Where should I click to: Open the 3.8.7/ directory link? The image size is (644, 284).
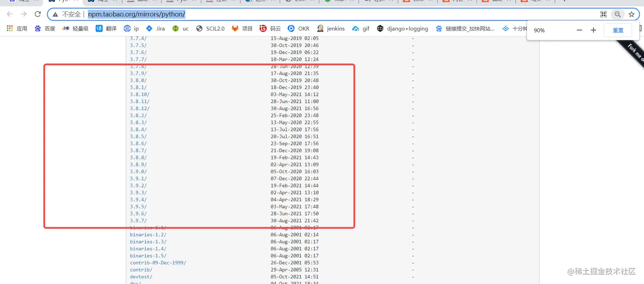(x=138, y=151)
